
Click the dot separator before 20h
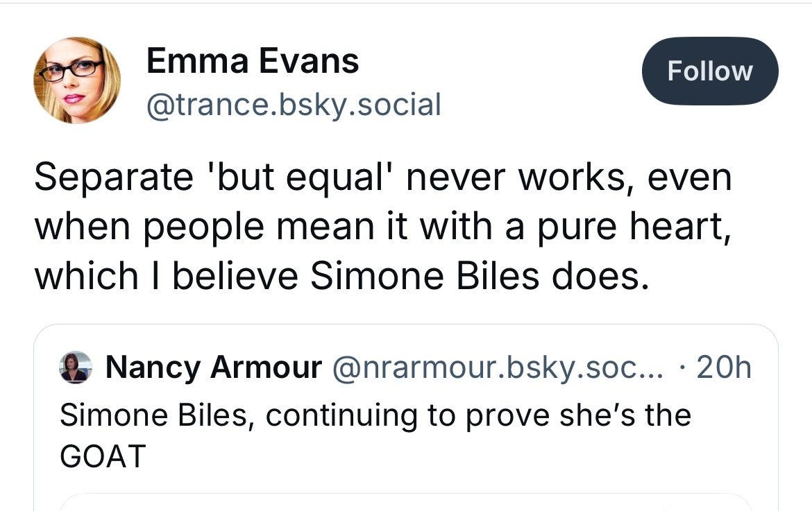[682, 368]
